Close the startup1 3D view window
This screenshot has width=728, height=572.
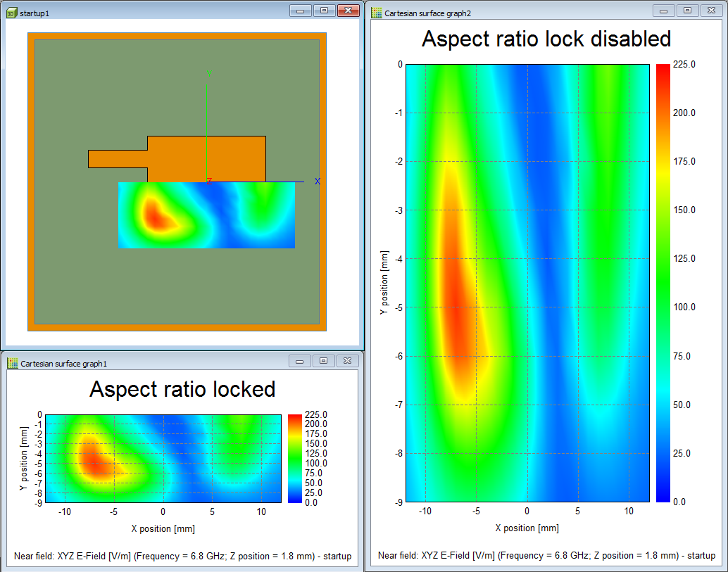[348, 11]
